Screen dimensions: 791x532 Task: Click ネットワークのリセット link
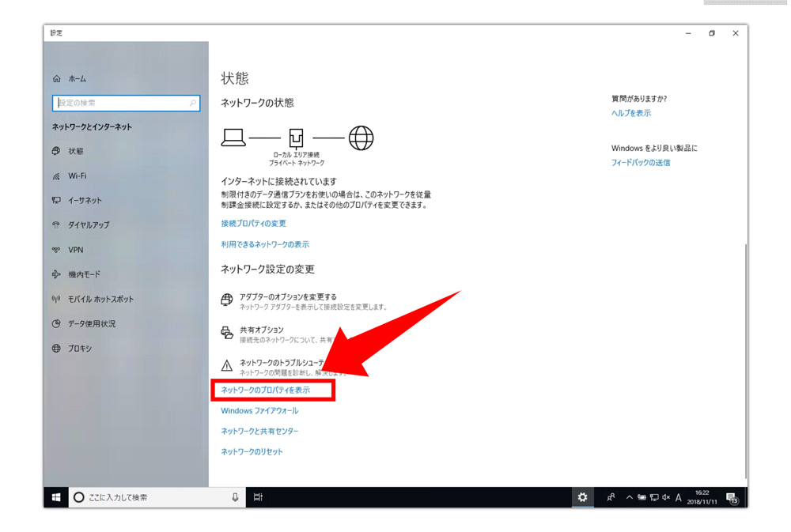pos(252,452)
